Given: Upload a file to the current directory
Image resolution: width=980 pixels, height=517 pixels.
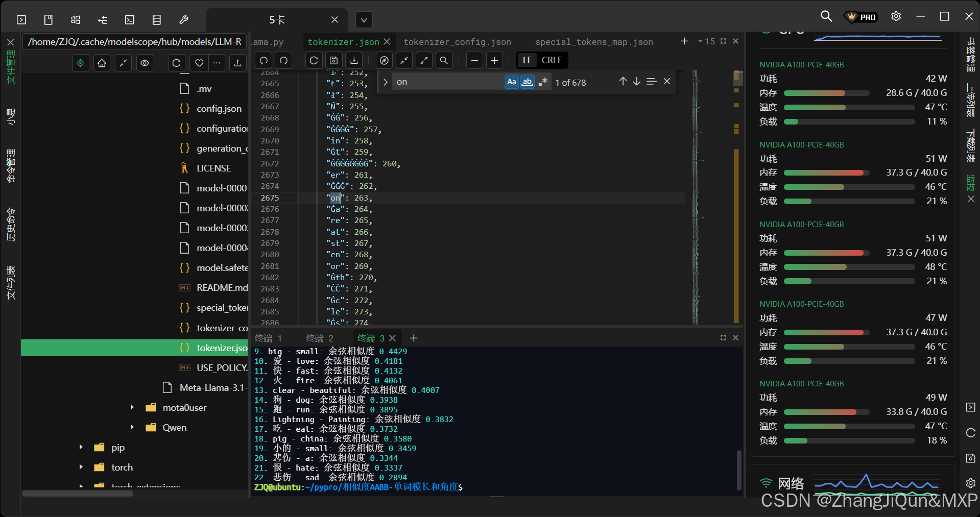Looking at the screenshot, I should [237, 63].
